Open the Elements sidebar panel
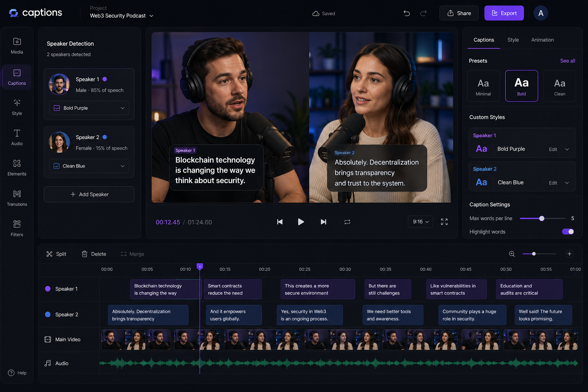 [17, 168]
